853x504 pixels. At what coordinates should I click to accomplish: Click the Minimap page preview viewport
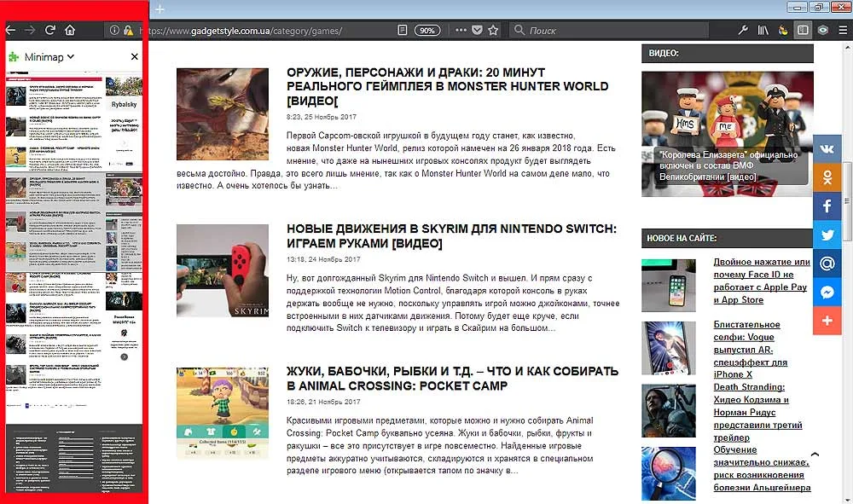click(74, 223)
